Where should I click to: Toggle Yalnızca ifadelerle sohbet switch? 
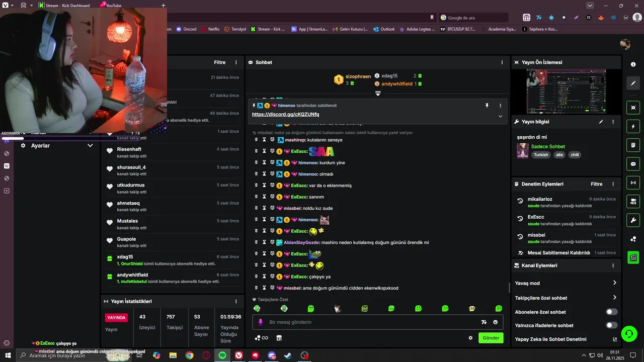click(612, 325)
